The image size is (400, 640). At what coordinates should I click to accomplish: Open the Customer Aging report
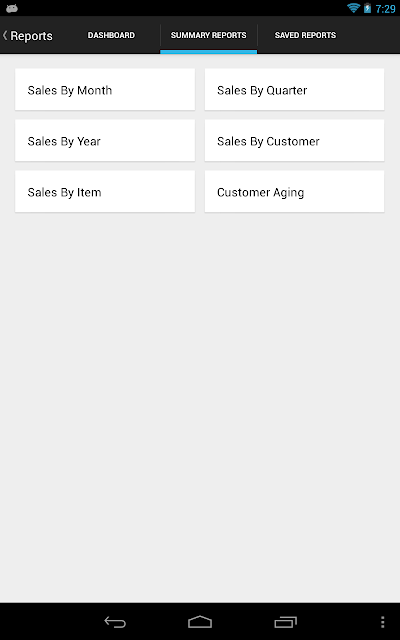294,192
